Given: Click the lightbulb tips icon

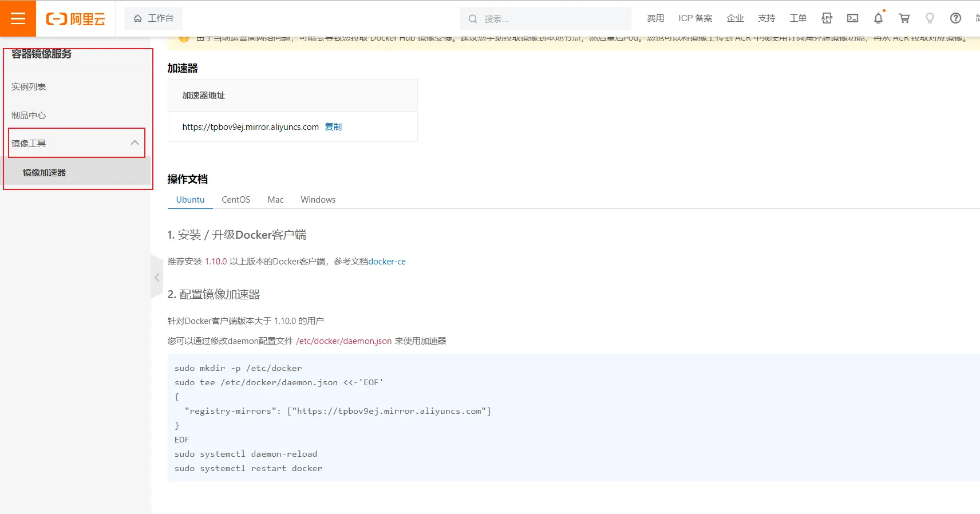Looking at the screenshot, I should tap(930, 18).
